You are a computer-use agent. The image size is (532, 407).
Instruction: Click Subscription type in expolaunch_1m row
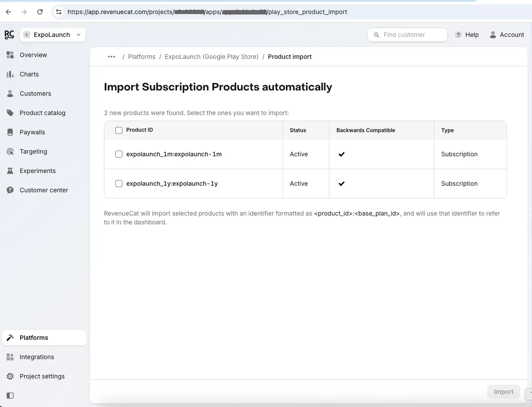459,154
